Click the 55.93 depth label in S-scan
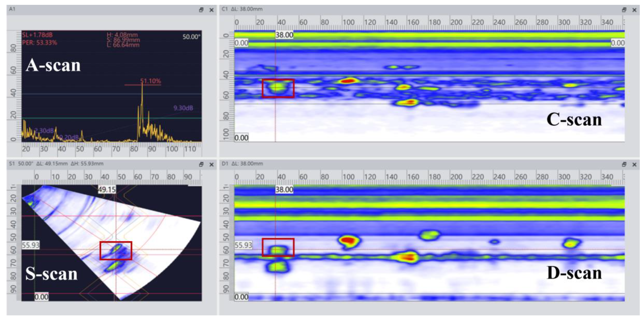This screenshot has width=644, height=320. click(30, 245)
